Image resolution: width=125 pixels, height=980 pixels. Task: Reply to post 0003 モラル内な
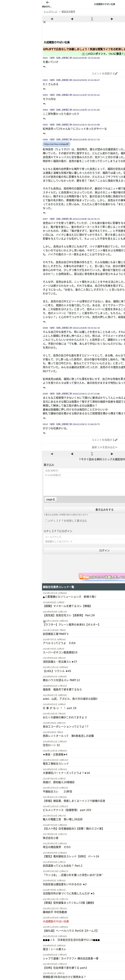(x=44, y=104)
